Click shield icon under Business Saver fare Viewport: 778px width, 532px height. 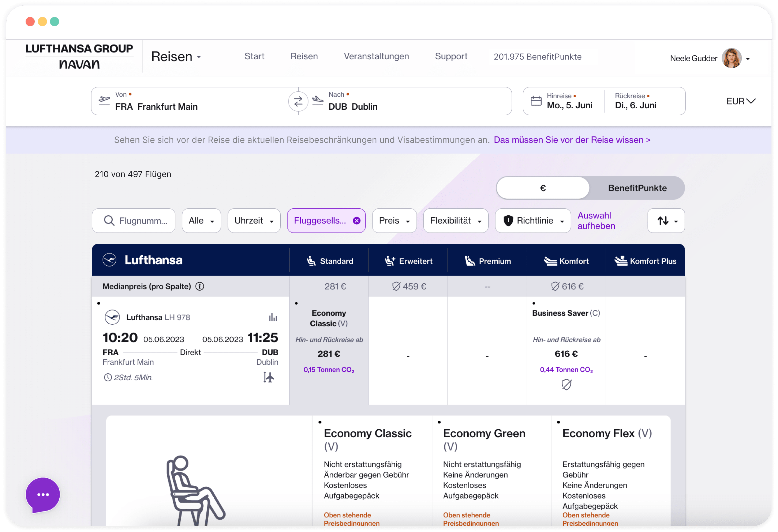click(x=566, y=384)
